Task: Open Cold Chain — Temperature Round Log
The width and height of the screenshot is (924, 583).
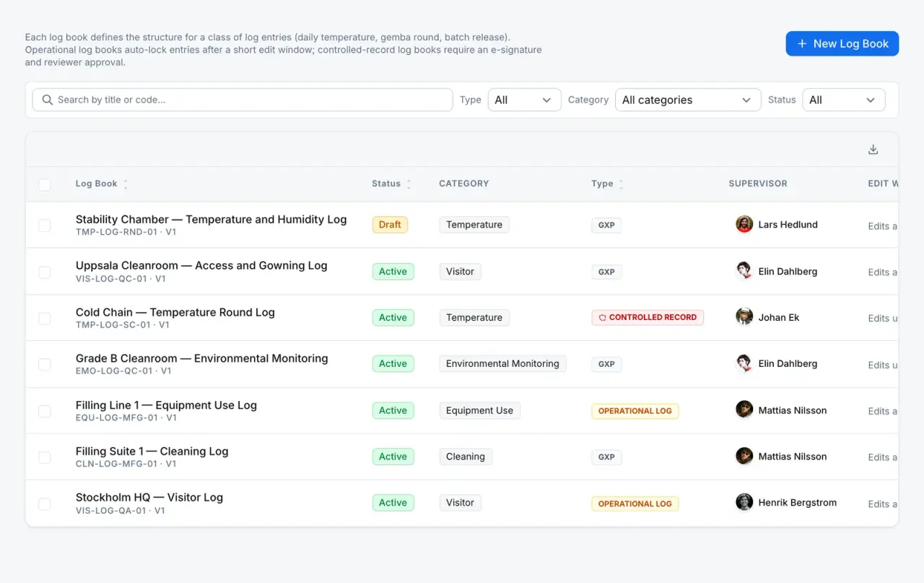Action: coord(175,312)
